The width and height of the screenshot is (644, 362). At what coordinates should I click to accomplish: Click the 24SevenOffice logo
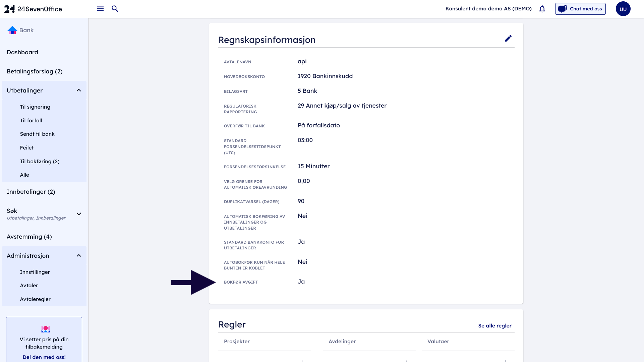click(33, 9)
